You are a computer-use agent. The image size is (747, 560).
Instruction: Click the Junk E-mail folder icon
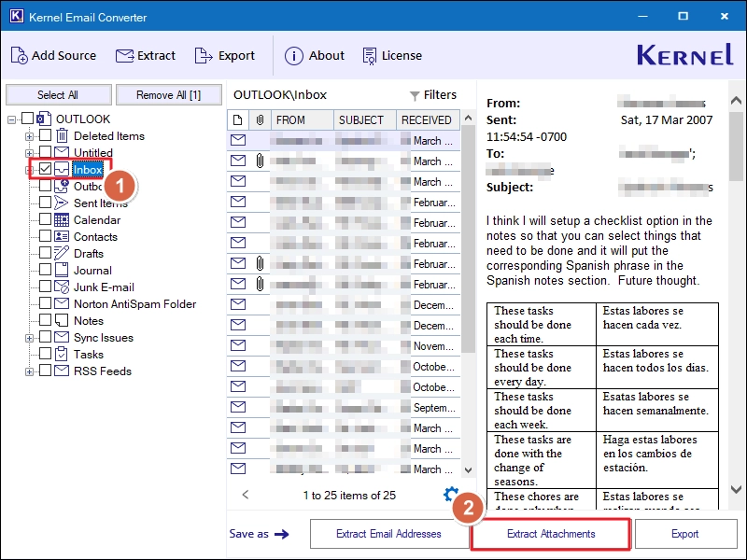62,287
